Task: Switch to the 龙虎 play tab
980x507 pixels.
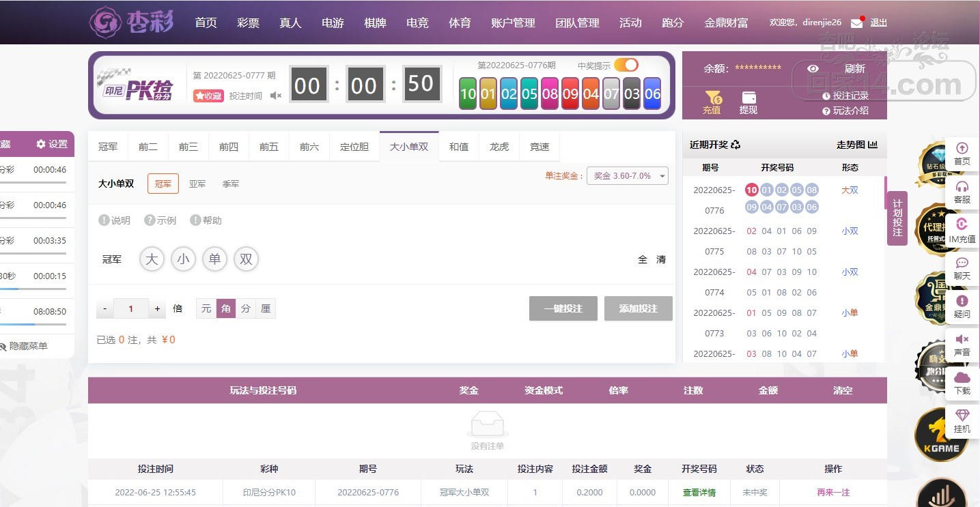Action: click(x=499, y=147)
